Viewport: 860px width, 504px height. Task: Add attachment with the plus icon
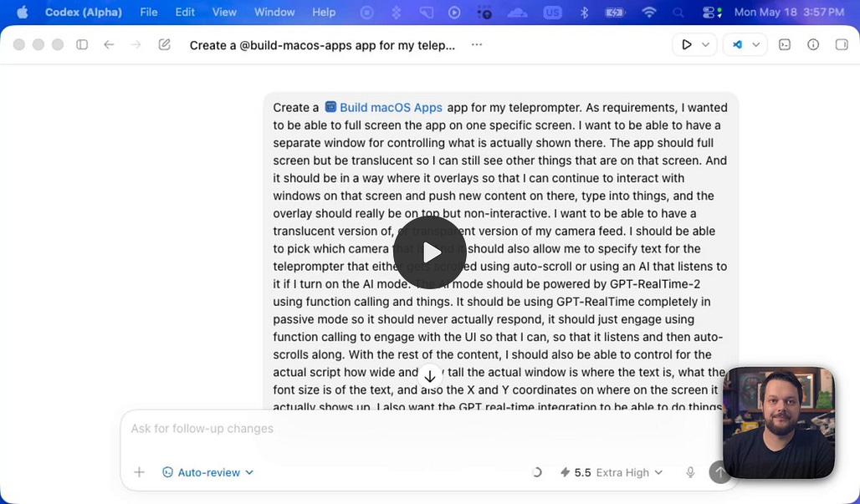[140, 472]
